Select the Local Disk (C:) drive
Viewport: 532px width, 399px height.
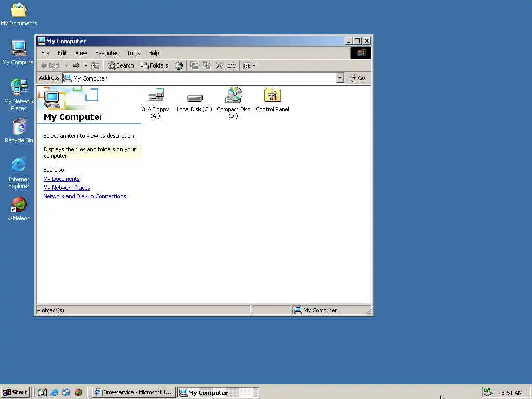click(x=194, y=103)
